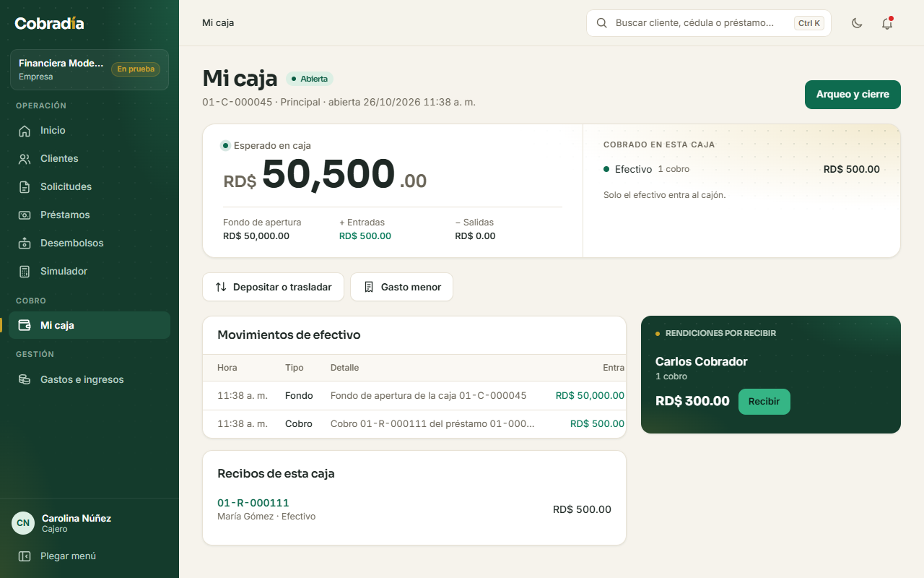Open Préstamos in the sidebar
Screen dimensions: 924x578
click(x=90, y=215)
